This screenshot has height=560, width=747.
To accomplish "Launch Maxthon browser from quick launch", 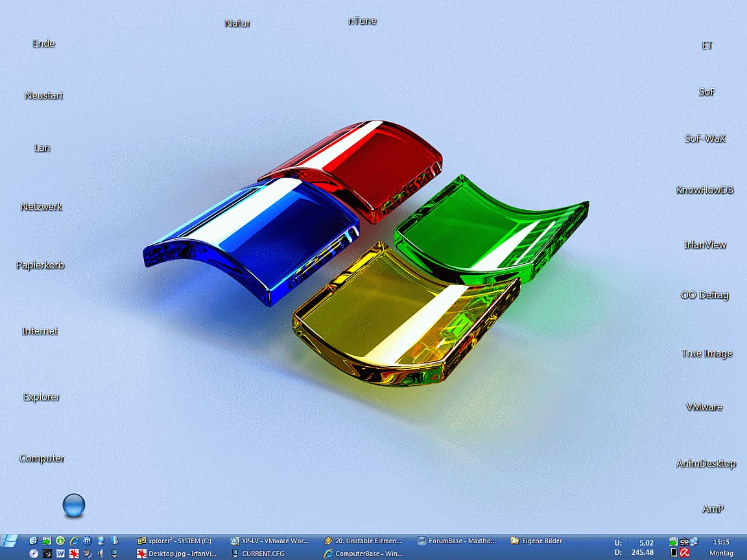I will coord(87,541).
